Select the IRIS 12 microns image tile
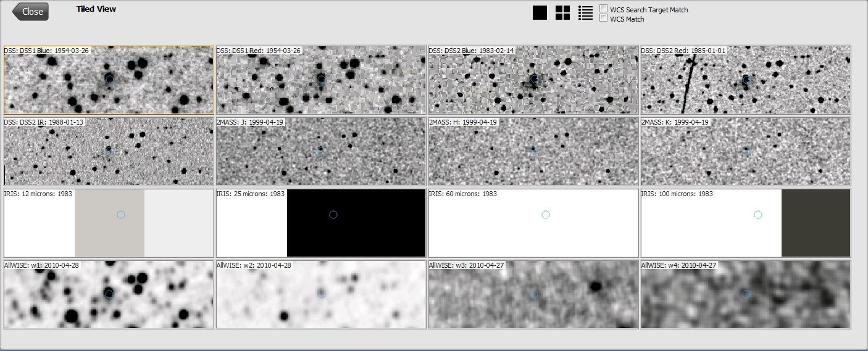This screenshot has height=351, width=868. (109, 223)
